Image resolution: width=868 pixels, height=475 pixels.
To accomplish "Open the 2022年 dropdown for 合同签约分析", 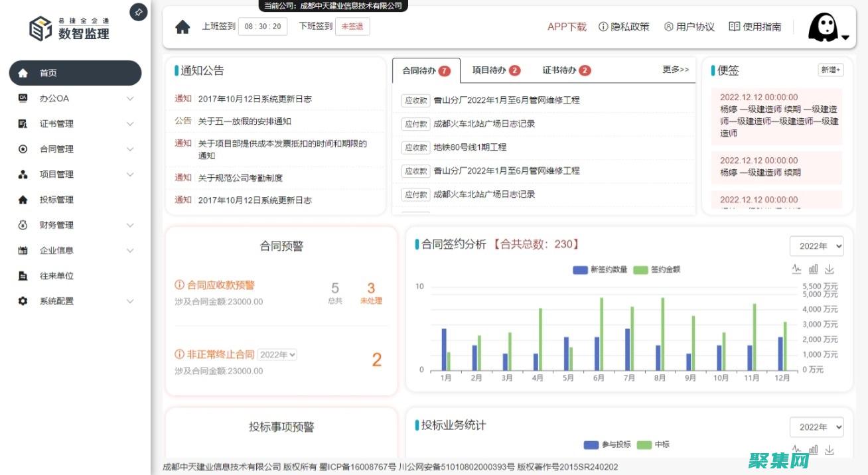I will point(816,246).
